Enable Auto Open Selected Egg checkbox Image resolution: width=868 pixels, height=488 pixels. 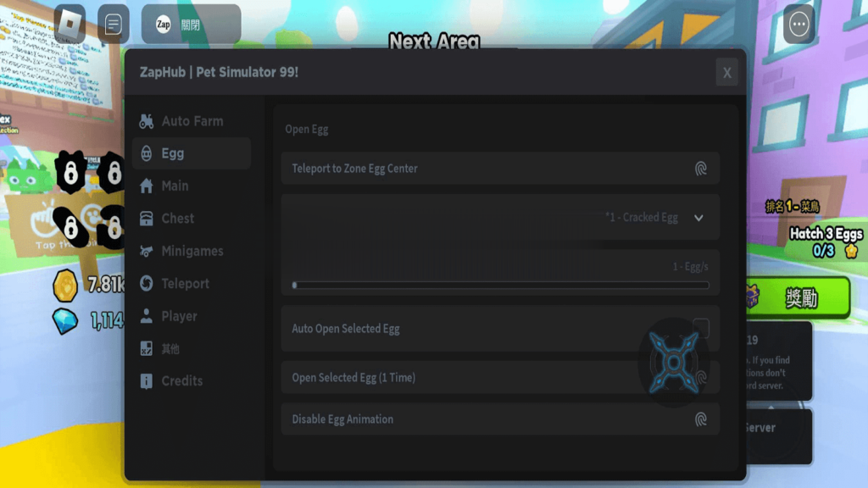tap(701, 328)
